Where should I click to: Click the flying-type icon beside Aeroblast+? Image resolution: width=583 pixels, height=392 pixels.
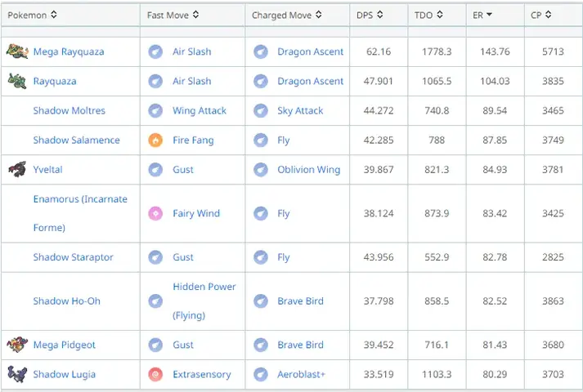260,374
